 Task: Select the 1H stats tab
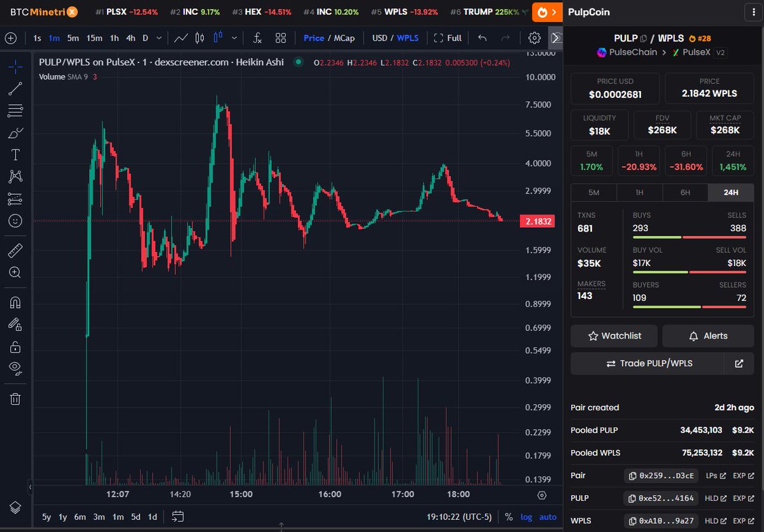(639, 193)
